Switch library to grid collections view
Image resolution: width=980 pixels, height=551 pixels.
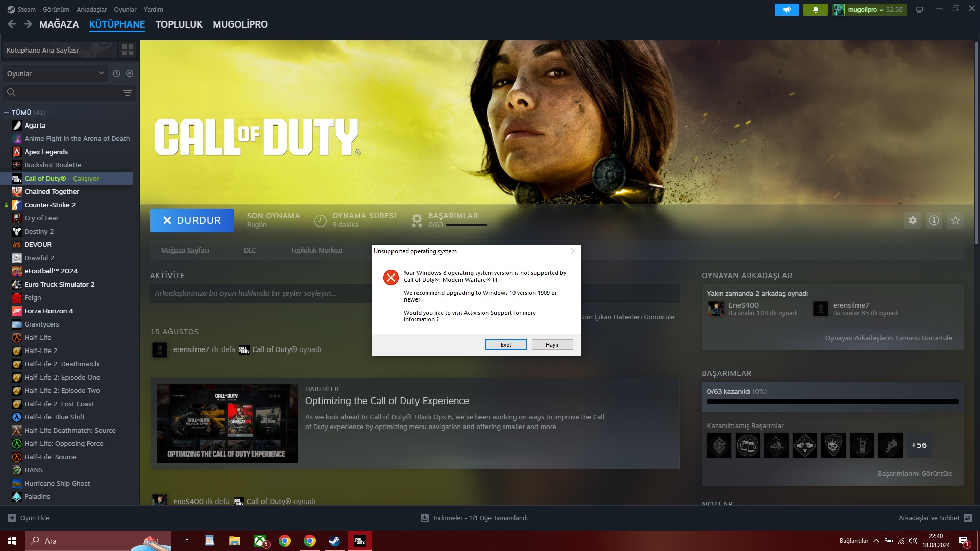click(x=128, y=50)
